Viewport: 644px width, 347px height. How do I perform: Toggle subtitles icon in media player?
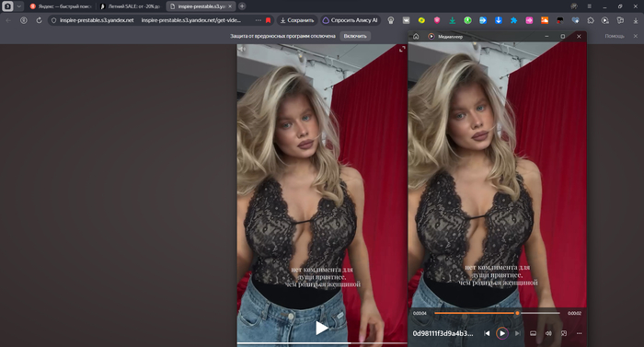pyautogui.click(x=533, y=333)
